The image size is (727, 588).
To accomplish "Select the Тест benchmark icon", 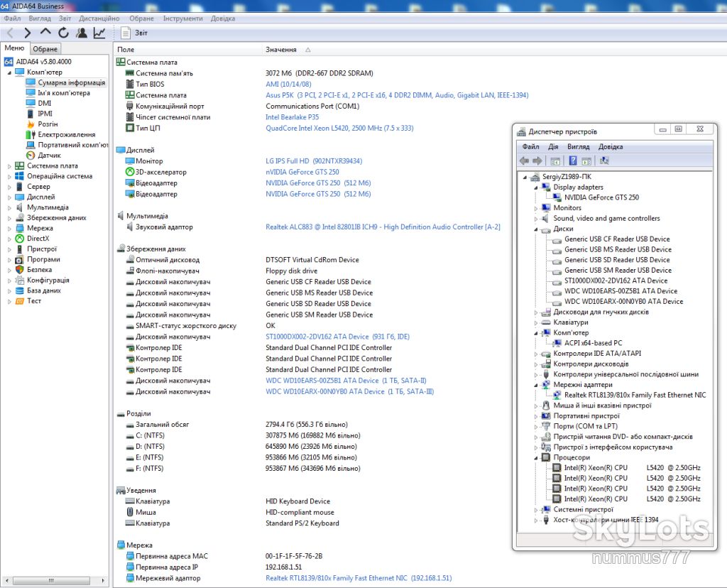I will [19, 301].
